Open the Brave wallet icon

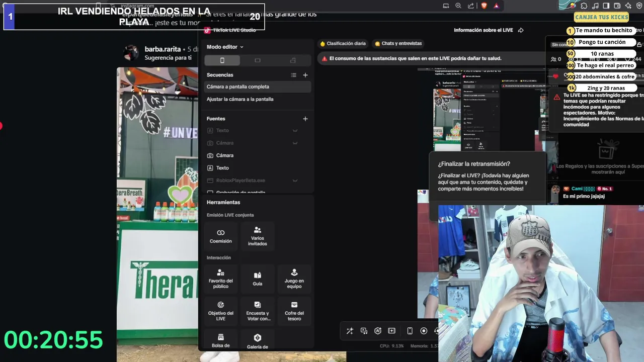tap(617, 6)
